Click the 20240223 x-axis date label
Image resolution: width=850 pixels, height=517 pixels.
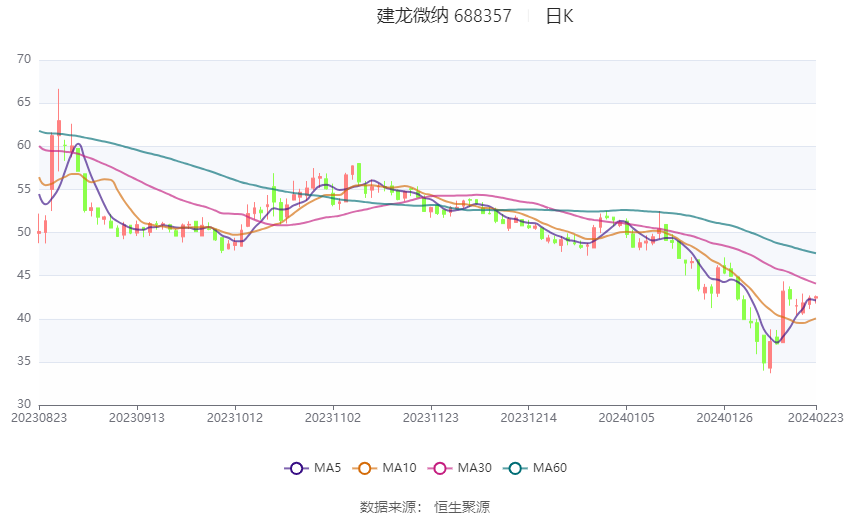(816, 418)
